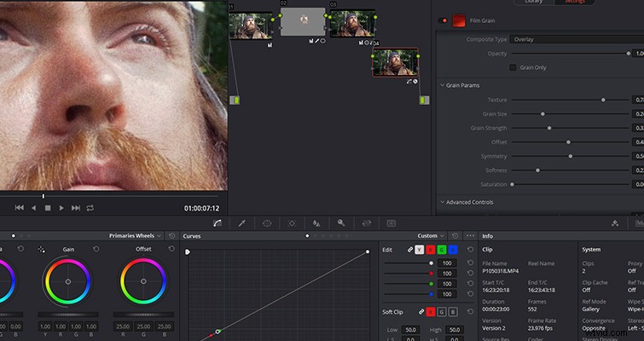Toggle the Film Grain effect enable switch
The width and height of the screenshot is (644, 341).
tap(443, 20)
